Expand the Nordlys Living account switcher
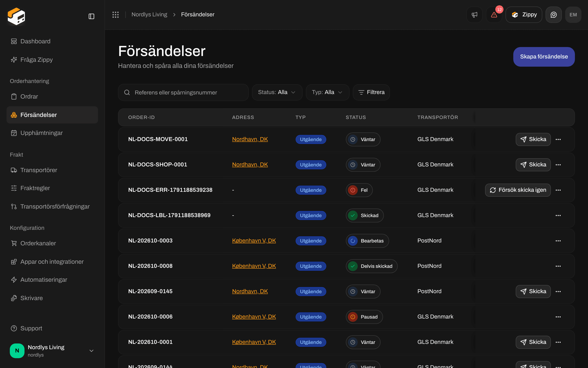 click(52, 350)
